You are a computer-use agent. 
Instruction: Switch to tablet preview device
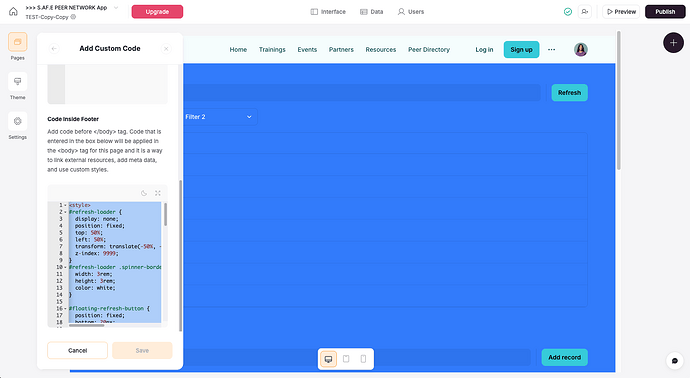(346, 359)
